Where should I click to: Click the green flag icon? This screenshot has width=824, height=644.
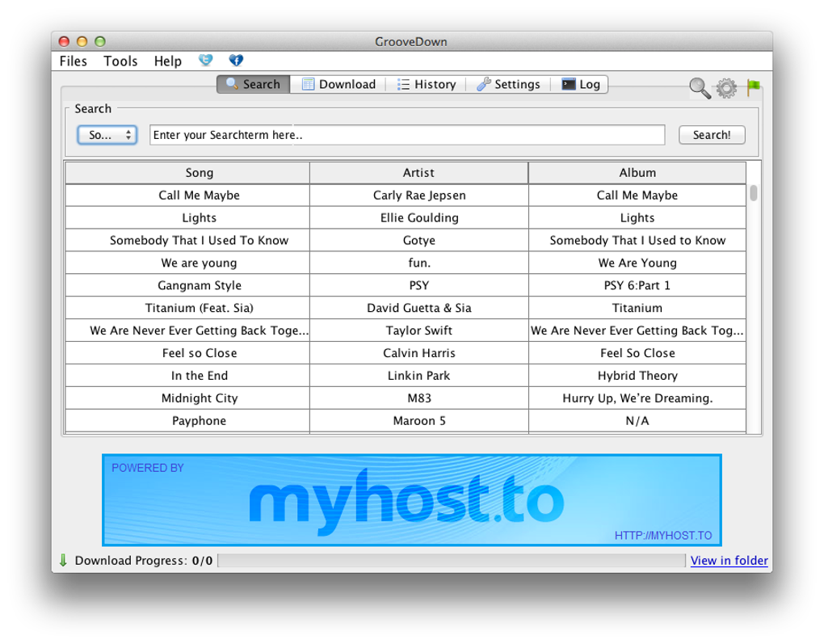[x=754, y=88]
